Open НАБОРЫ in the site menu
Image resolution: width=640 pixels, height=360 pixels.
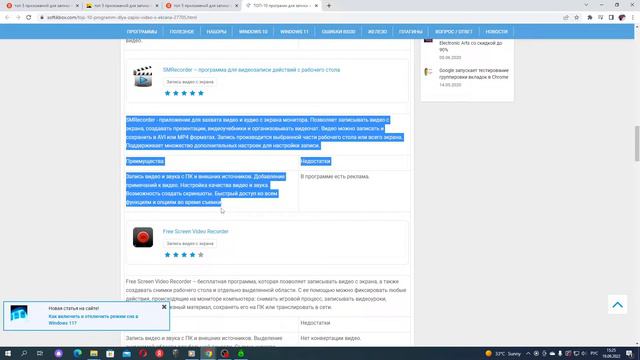pos(216,31)
